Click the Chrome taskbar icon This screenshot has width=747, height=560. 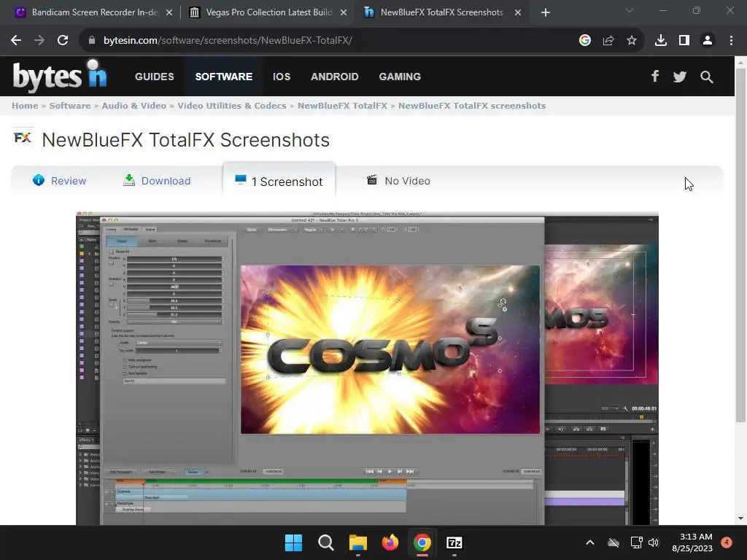[x=422, y=542]
